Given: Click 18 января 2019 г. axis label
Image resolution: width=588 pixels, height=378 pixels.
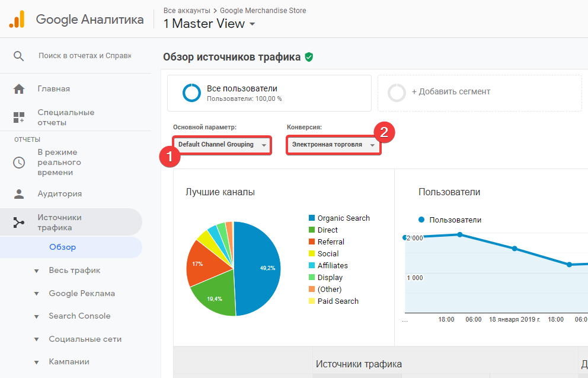Looking at the screenshot, I should (x=514, y=319).
